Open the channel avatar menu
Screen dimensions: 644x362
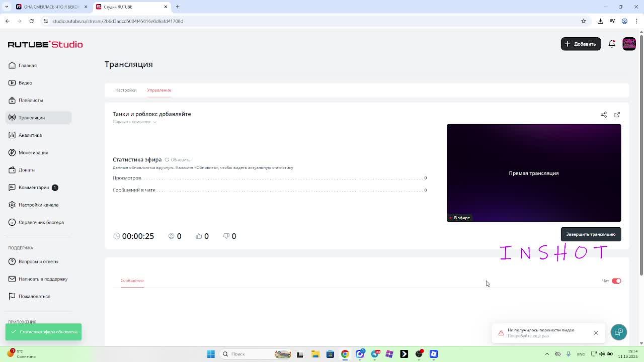click(x=629, y=44)
